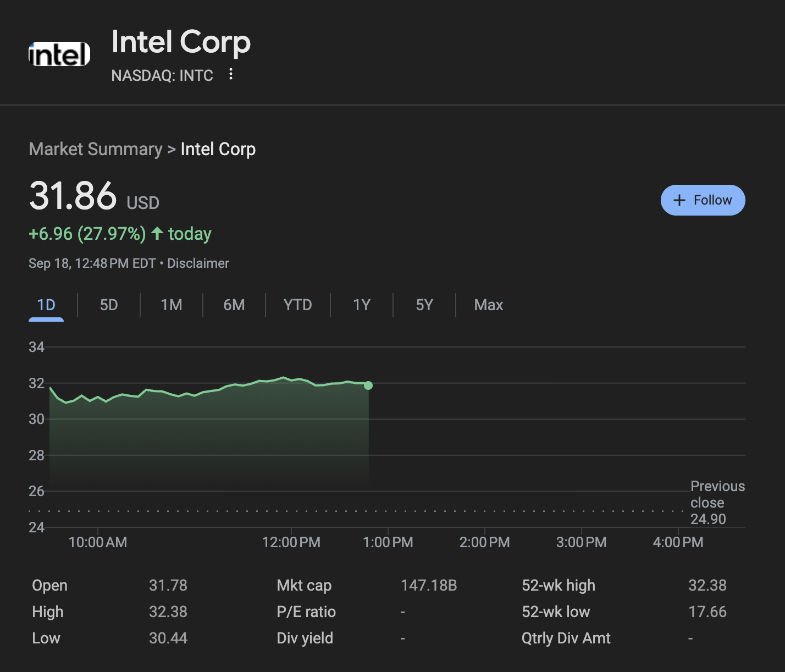The image size is (785, 672).
Task: Click the green current price dot on chart
Action: click(368, 385)
